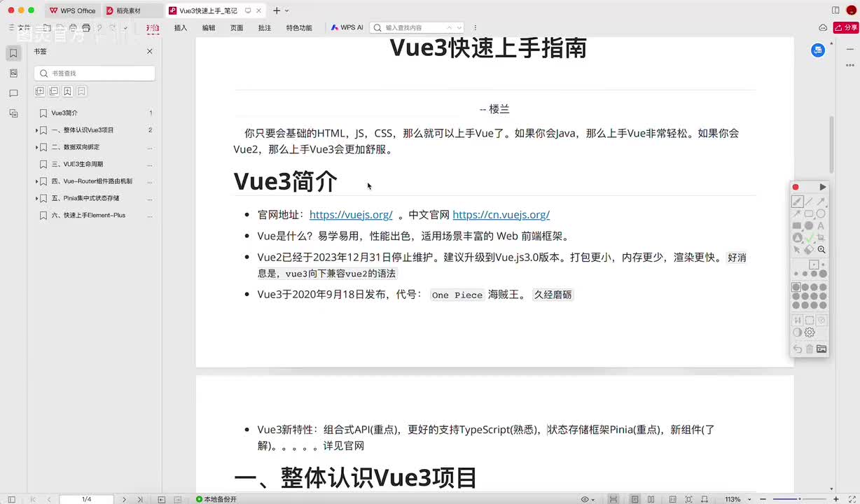Open the new-tab dropdown arrow
The width and height of the screenshot is (860, 504).
point(287,10)
